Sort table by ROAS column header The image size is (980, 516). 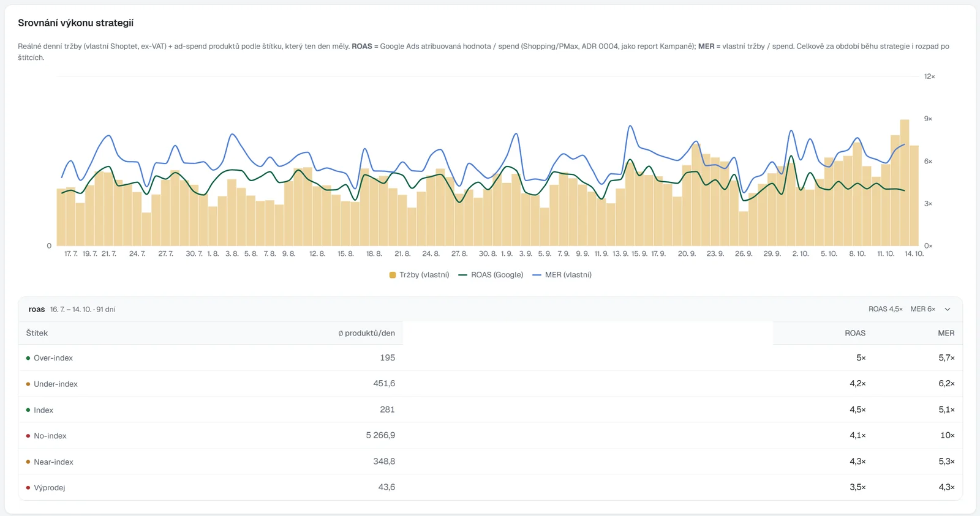coord(855,333)
